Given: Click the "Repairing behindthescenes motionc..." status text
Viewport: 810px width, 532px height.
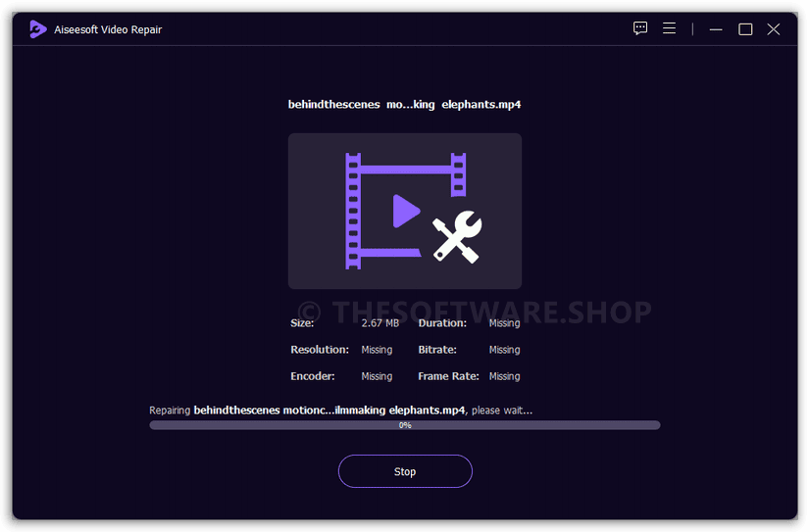Looking at the screenshot, I should pos(341,411).
